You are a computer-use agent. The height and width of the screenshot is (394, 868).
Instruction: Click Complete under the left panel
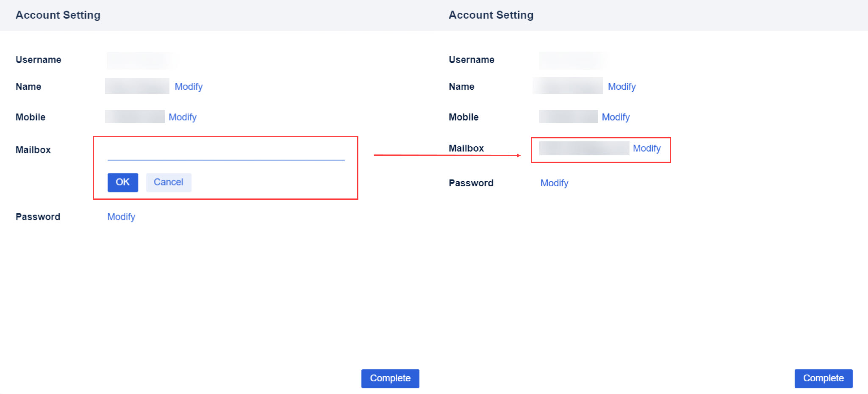[x=390, y=378]
